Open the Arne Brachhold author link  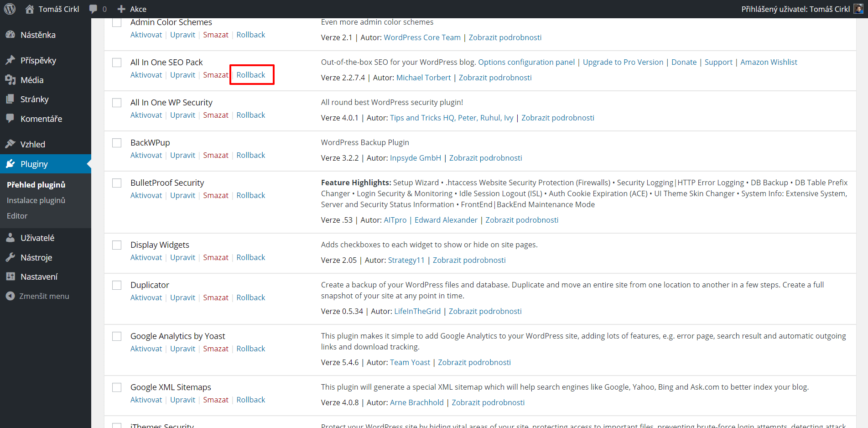417,402
